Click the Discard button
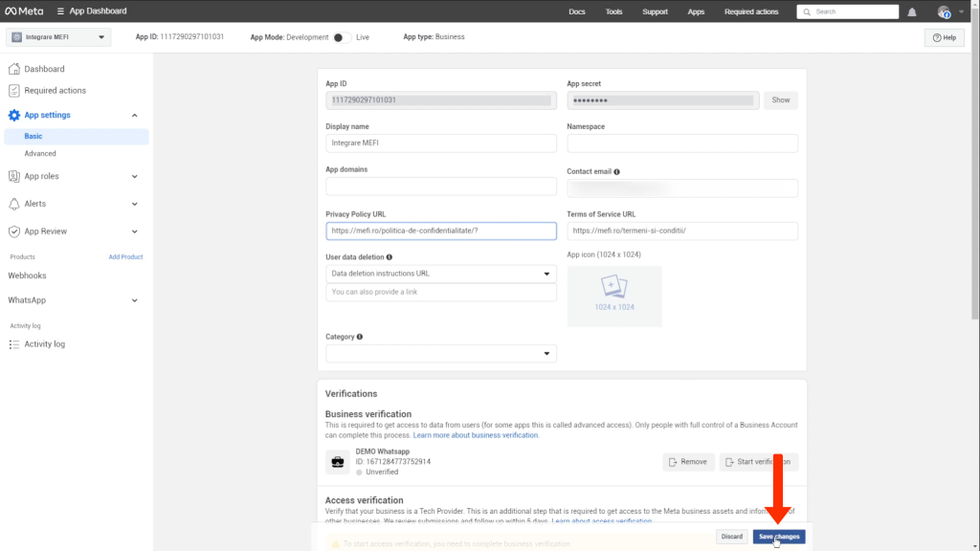 731,537
